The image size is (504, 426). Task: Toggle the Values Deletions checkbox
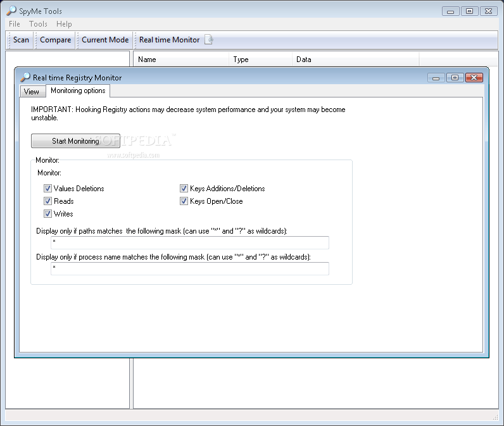[x=47, y=188]
